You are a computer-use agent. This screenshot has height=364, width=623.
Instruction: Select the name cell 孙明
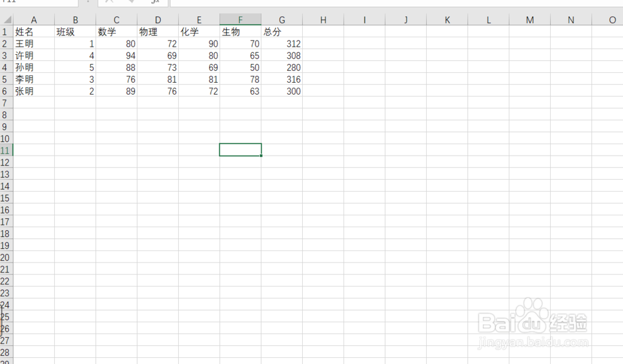(34, 67)
